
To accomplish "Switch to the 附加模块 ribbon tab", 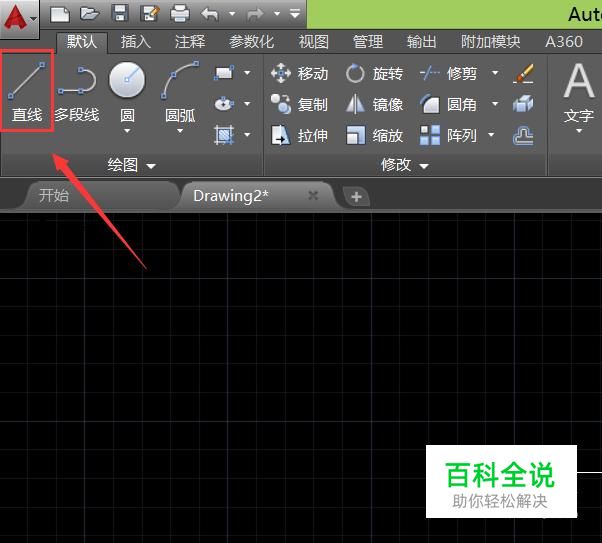I will pos(491,42).
